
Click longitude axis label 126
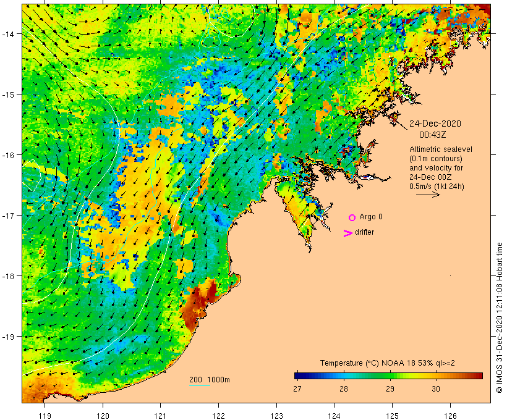pyautogui.click(x=450, y=416)
